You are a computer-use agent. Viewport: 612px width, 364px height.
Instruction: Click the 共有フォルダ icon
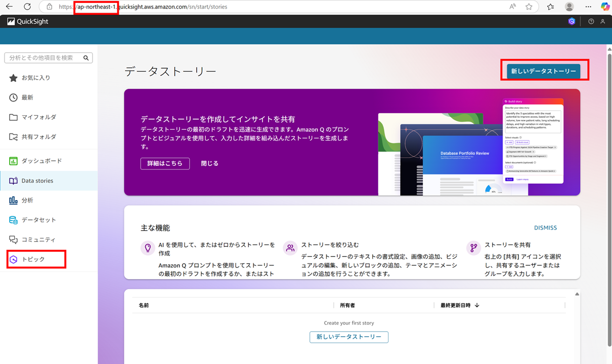(x=13, y=137)
